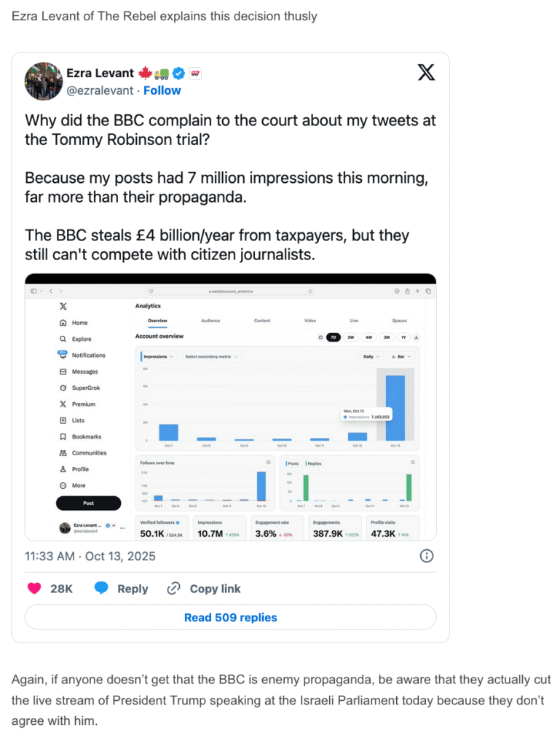Viewport: 560px width, 746px height.
Task: Open the tweet info icon beside the timestamp
Action: point(427,556)
